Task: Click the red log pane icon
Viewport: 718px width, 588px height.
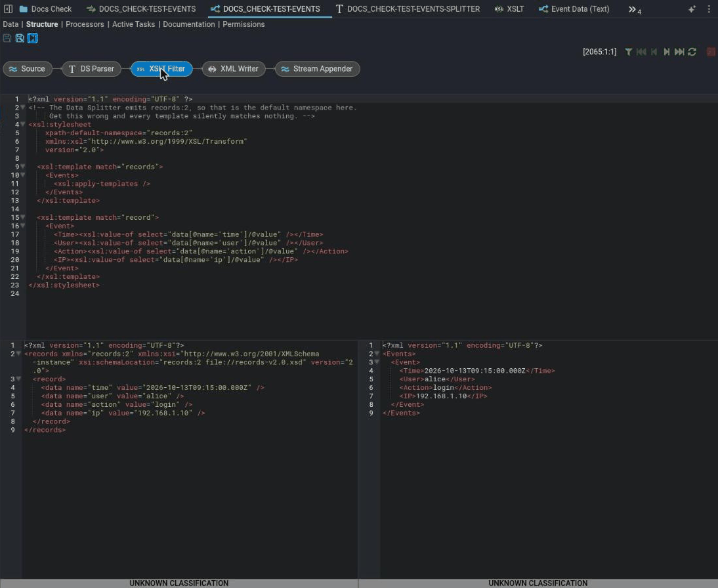Action: click(x=711, y=52)
